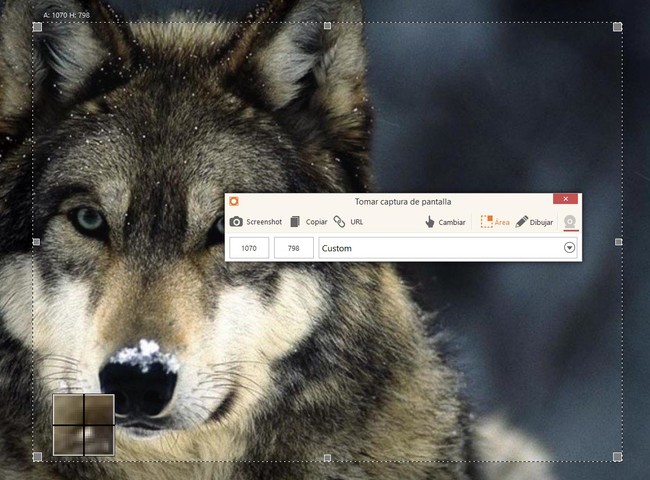Click the 'A: 1070 H: 798' size readout

coord(66,15)
